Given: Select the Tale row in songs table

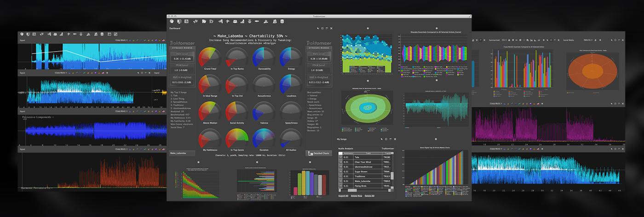Looking at the screenshot, I should pyautogui.click(x=364, y=157).
